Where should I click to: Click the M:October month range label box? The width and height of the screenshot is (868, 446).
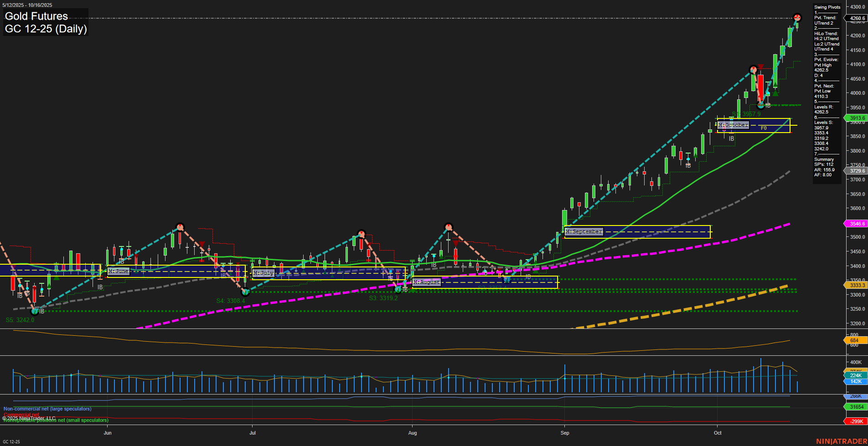tap(733, 124)
